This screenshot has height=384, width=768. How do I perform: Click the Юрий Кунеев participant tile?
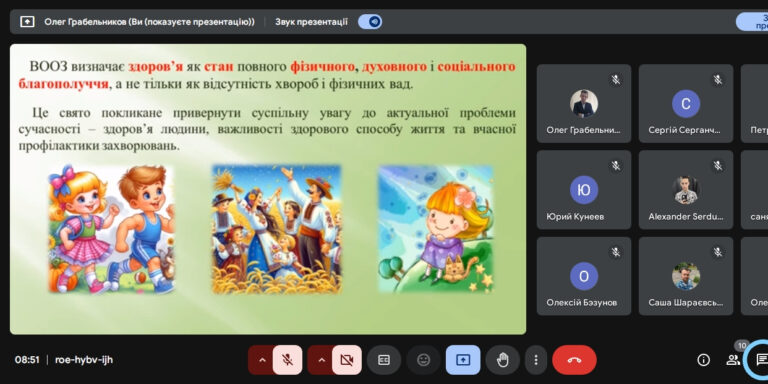(x=584, y=190)
